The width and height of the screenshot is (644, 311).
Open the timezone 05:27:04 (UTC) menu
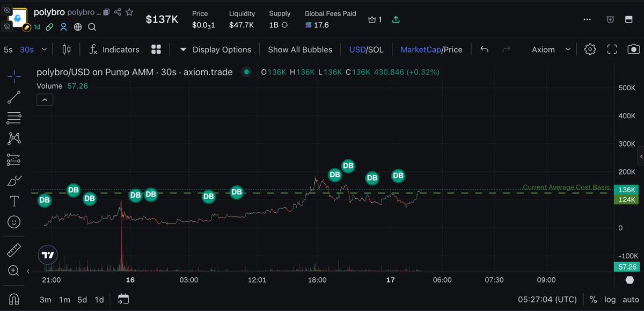tap(547, 299)
